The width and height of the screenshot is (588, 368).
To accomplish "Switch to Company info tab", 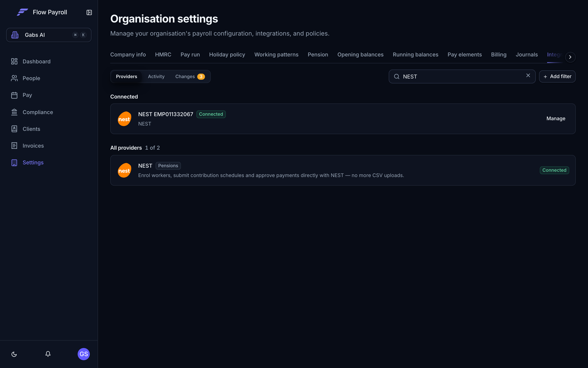I will [128, 55].
